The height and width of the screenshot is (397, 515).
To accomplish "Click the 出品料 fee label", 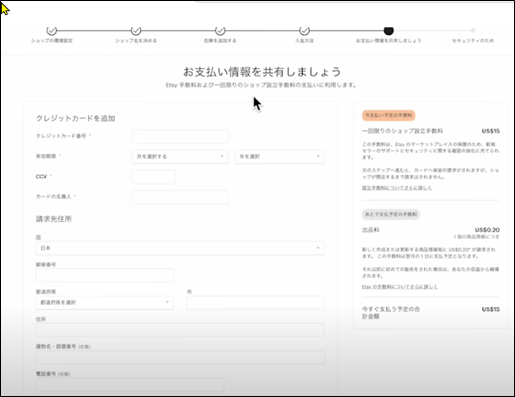I will (x=370, y=230).
